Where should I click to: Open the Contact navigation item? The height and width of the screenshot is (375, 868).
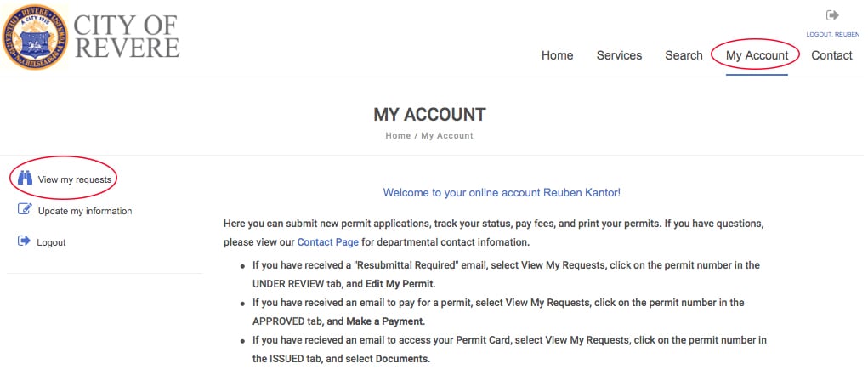pos(831,55)
